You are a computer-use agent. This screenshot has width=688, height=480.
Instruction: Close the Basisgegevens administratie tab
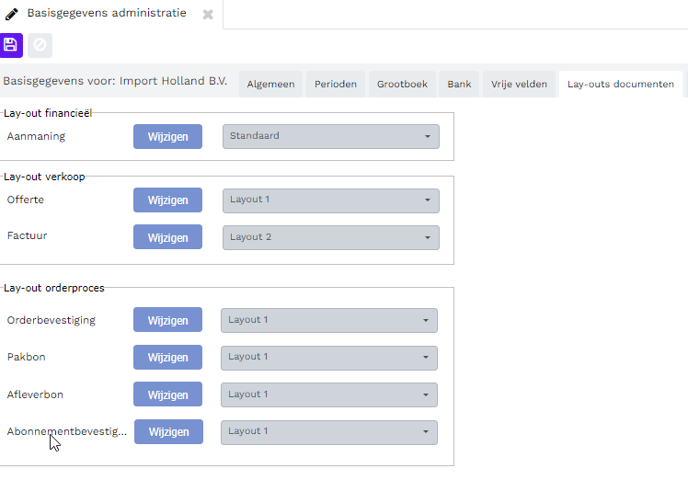click(x=208, y=15)
